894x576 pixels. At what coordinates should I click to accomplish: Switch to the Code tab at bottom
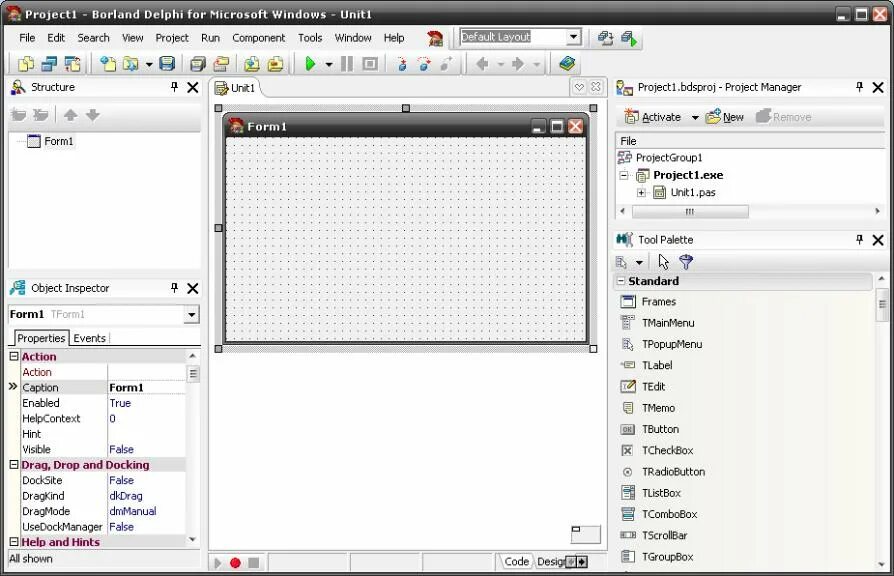point(516,561)
